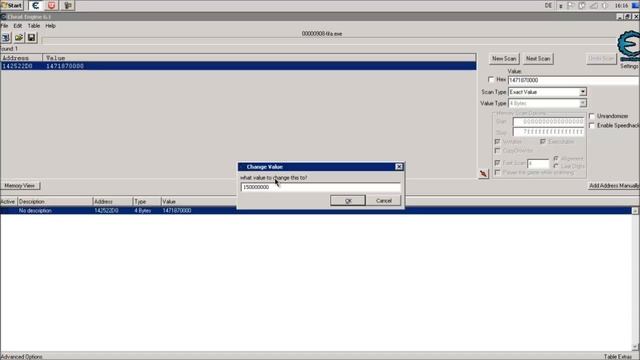Viewport: 640px width, 360px height.
Task: Click the flag icon in system tray
Action: pyautogui.click(x=571, y=5)
